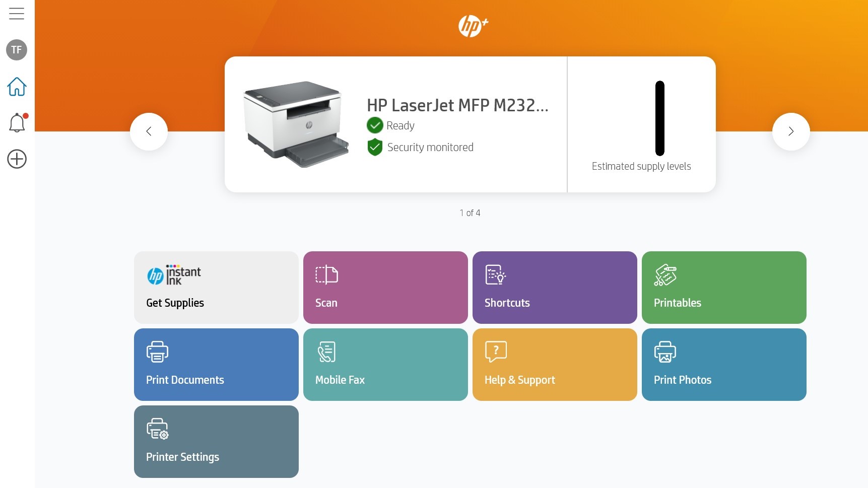Click the Ready status text
868x488 pixels.
click(x=400, y=126)
